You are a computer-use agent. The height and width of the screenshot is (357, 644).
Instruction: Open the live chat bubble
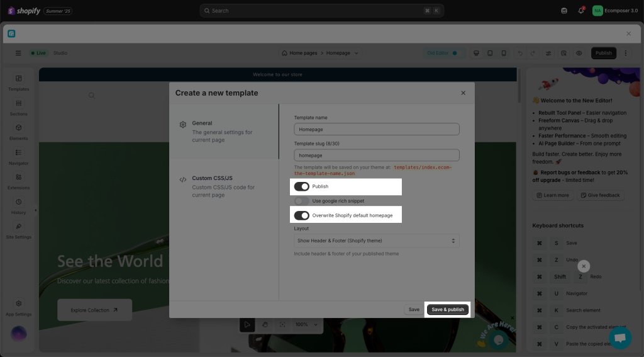(x=620, y=338)
